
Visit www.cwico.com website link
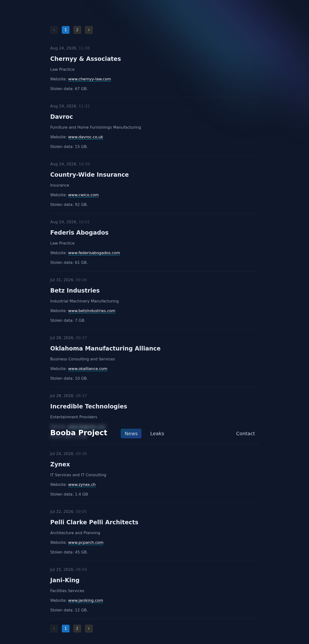(x=84, y=195)
